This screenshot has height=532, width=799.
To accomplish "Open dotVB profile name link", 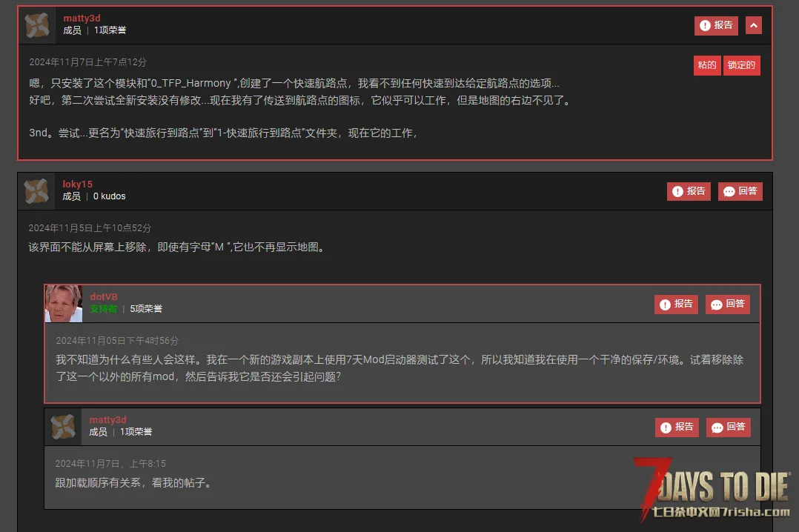I will [104, 296].
